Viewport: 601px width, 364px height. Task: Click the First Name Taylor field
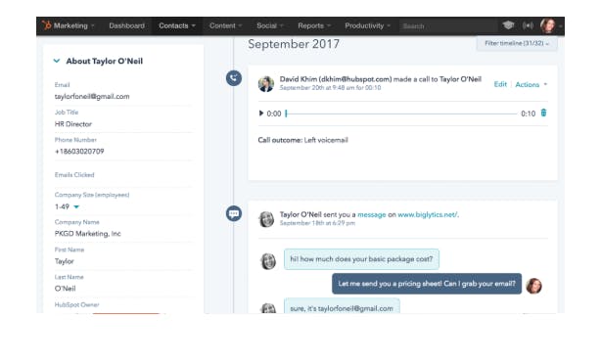click(122, 261)
